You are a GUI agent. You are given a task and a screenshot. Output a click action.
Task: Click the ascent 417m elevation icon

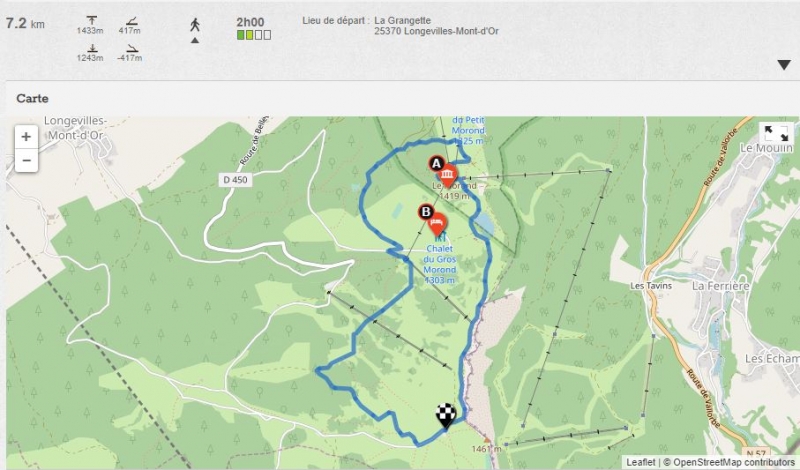[x=131, y=21]
